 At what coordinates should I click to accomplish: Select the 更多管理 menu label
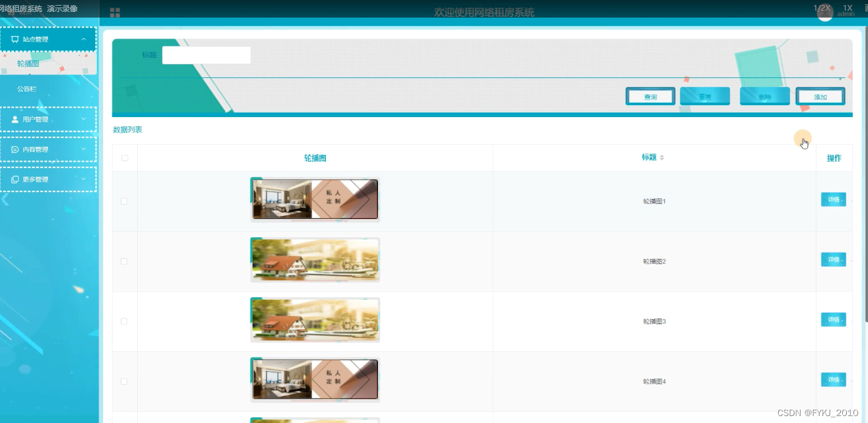click(x=35, y=179)
